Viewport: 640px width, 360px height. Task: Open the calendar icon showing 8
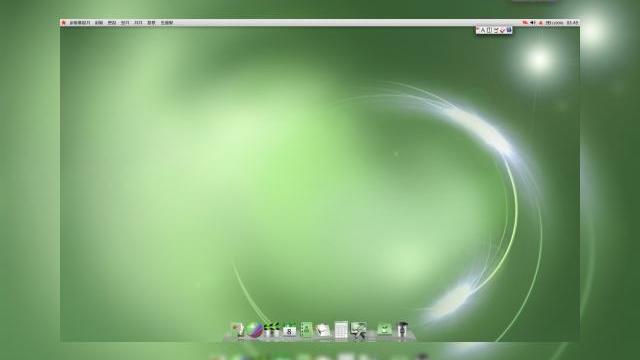[289, 330]
